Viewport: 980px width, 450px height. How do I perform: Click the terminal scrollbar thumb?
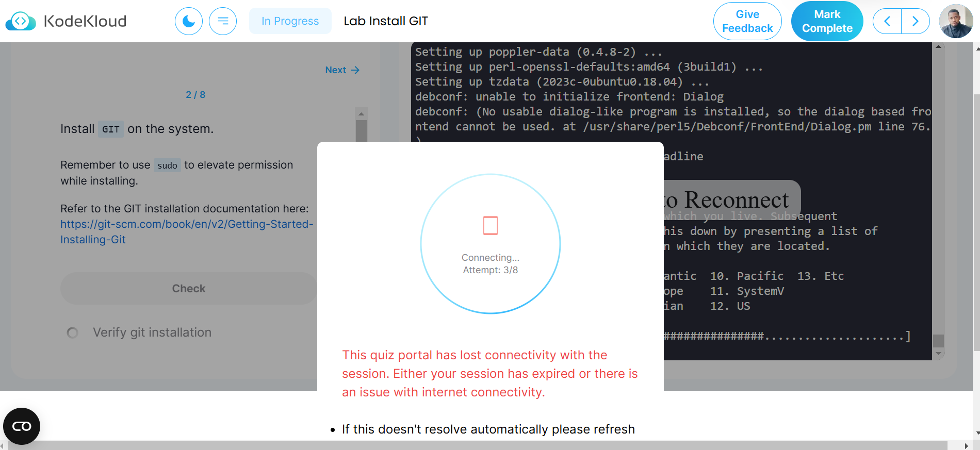click(939, 341)
